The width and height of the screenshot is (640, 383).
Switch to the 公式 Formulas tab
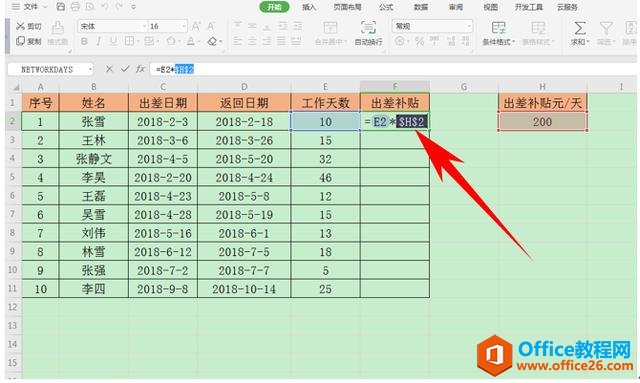pyautogui.click(x=386, y=7)
